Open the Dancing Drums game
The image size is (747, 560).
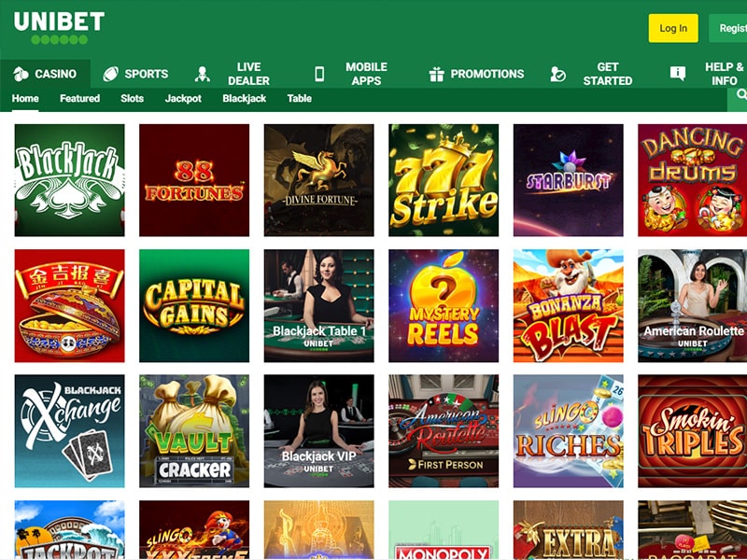(x=692, y=180)
